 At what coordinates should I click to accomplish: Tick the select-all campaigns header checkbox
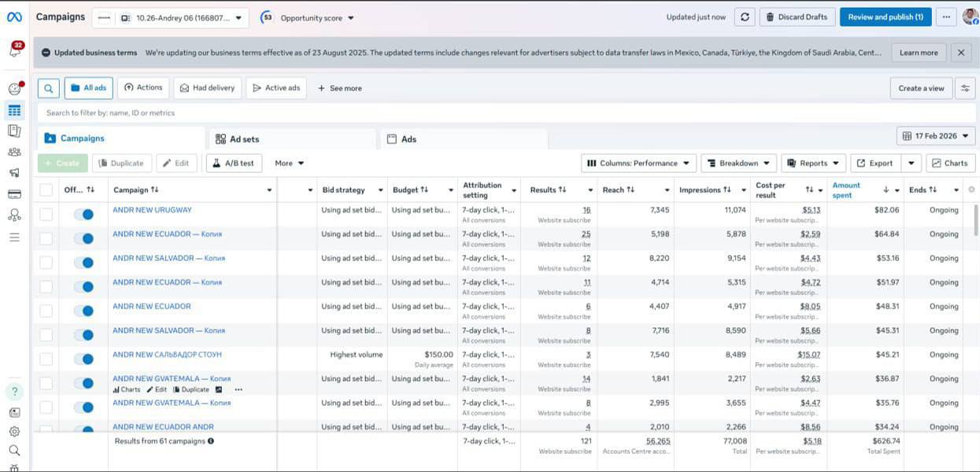46,190
